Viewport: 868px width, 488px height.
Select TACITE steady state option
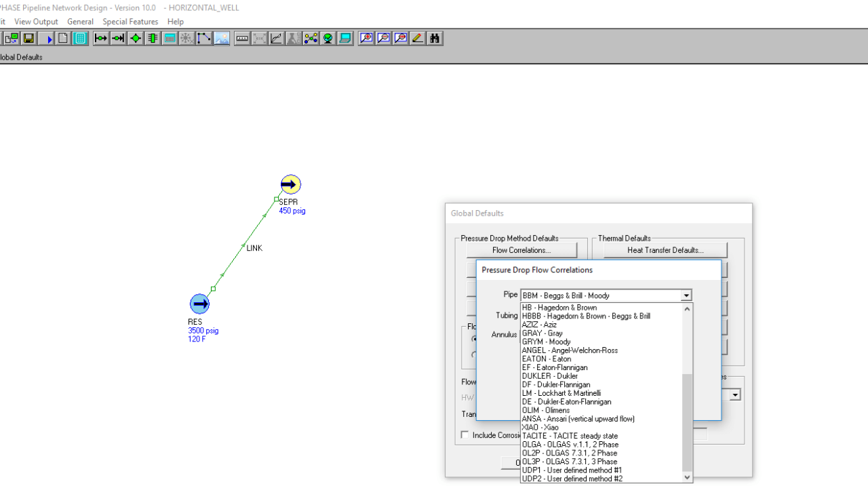[570, 436]
